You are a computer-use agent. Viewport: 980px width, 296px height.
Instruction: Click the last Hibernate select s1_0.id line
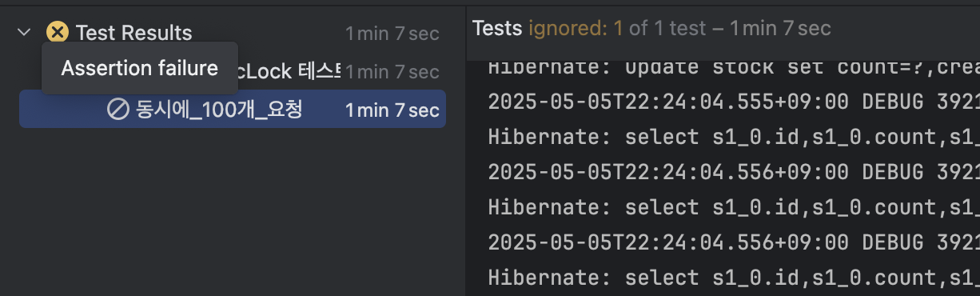point(734,278)
